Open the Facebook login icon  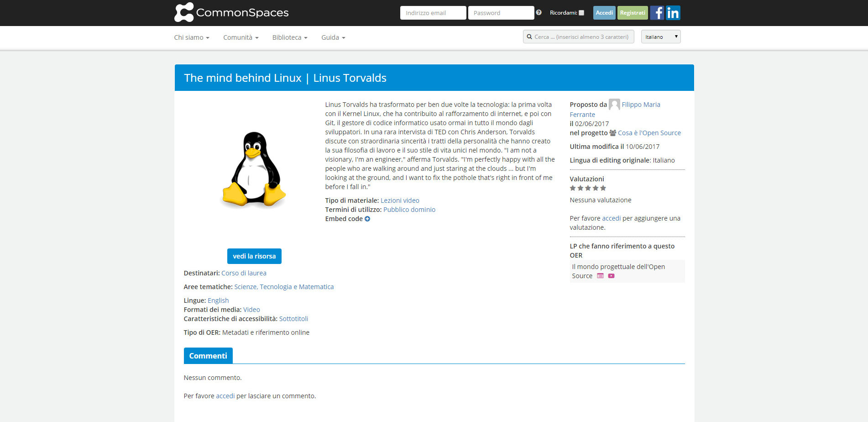click(657, 13)
